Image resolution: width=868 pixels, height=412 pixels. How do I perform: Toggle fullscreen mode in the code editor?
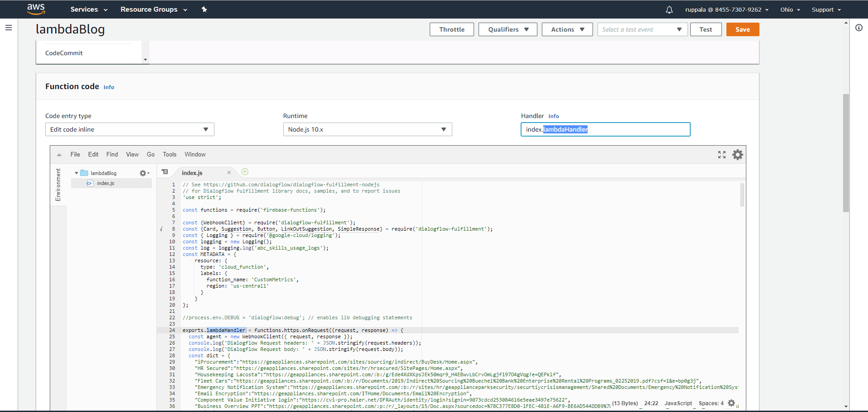tap(721, 155)
